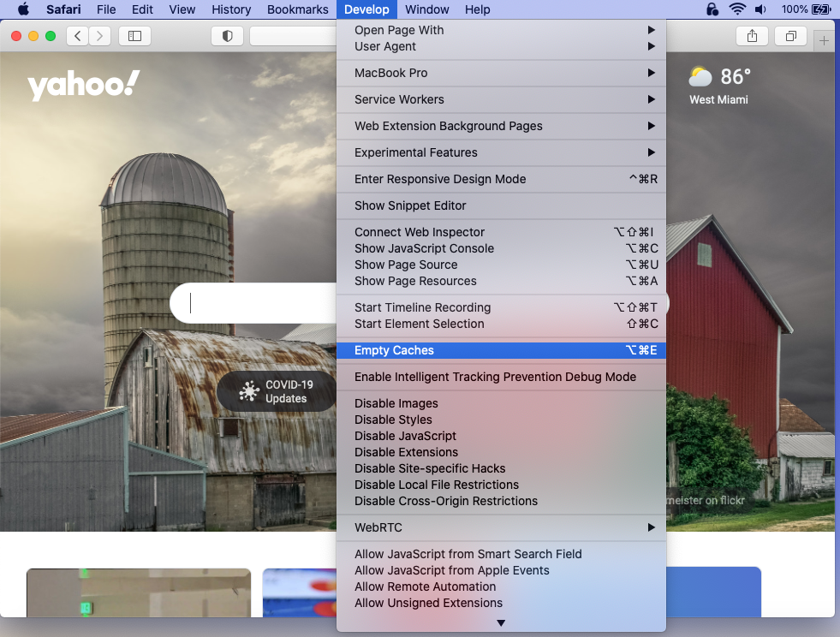Open the Privacy Report shield icon
This screenshot has width=840, height=637.
tap(227, 36)
